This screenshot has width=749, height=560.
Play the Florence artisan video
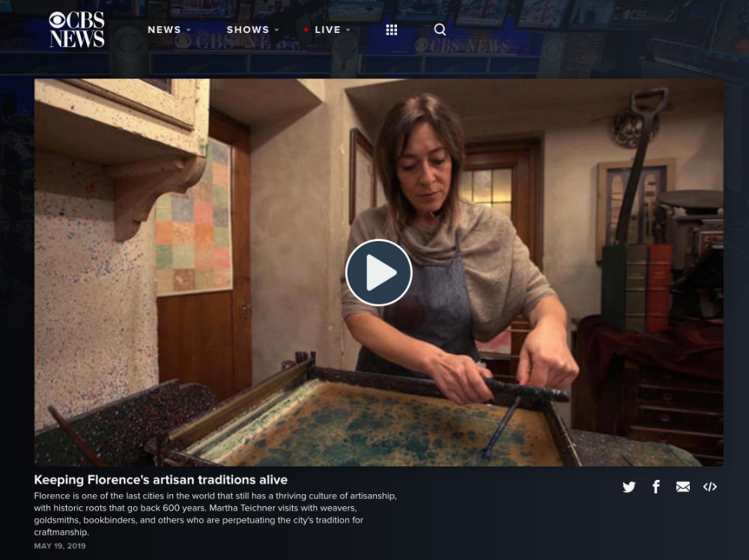click(x=378, y=273)
